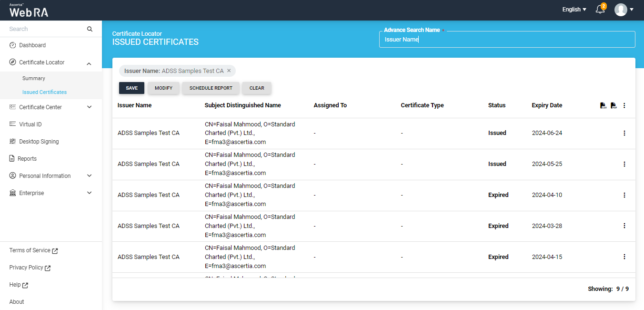The image size is (644, 310).
Task: Open row actions for certificate expiring 2024-03-28
Action: click(624, 226)
